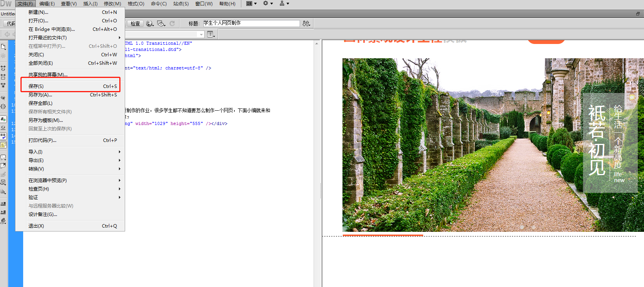Click the preview in browser globe icon
This screenshot has height=287, width=644.
click(150, 24)
